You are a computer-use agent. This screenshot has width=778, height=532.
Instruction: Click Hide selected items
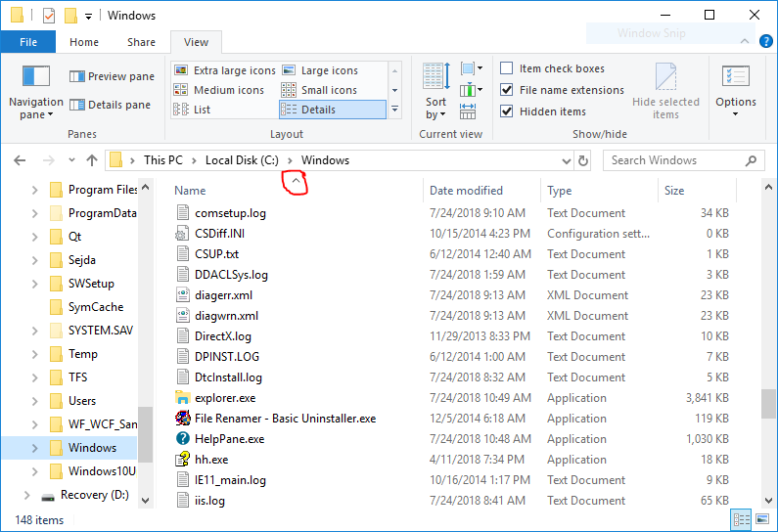pyautogui.click(x=665, y=91)
